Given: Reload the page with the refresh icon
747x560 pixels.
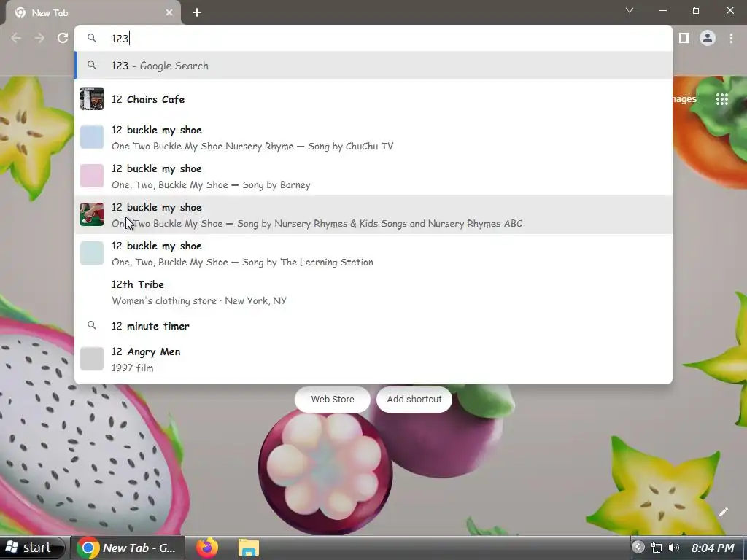Looking at the screenshot, I should 63,38.
